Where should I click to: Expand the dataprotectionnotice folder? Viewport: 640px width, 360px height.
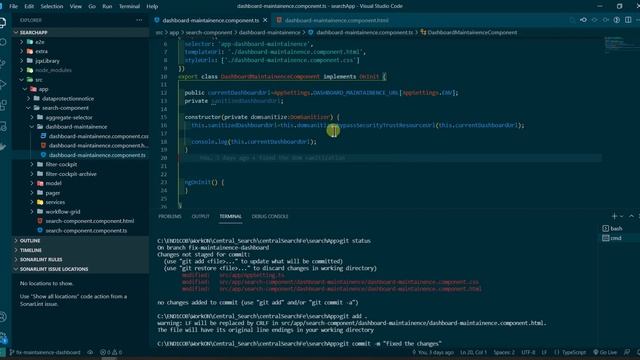click(x=80, y=98)
